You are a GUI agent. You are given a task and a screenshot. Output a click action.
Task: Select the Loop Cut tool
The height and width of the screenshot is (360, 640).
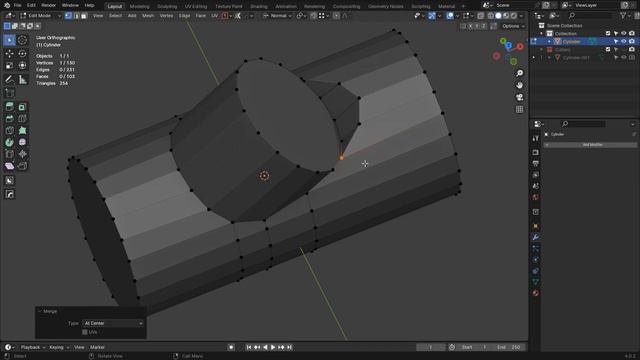click(22, 119)
